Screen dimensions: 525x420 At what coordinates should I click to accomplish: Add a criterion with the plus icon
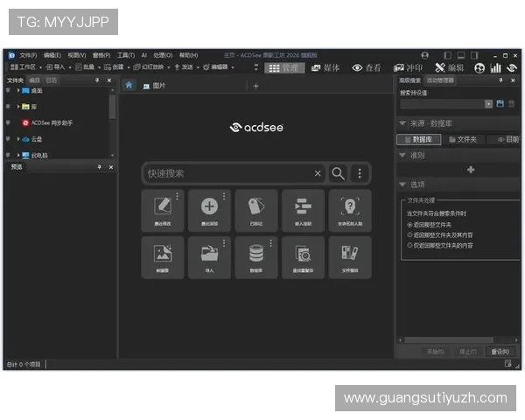(x=471, y=170)
